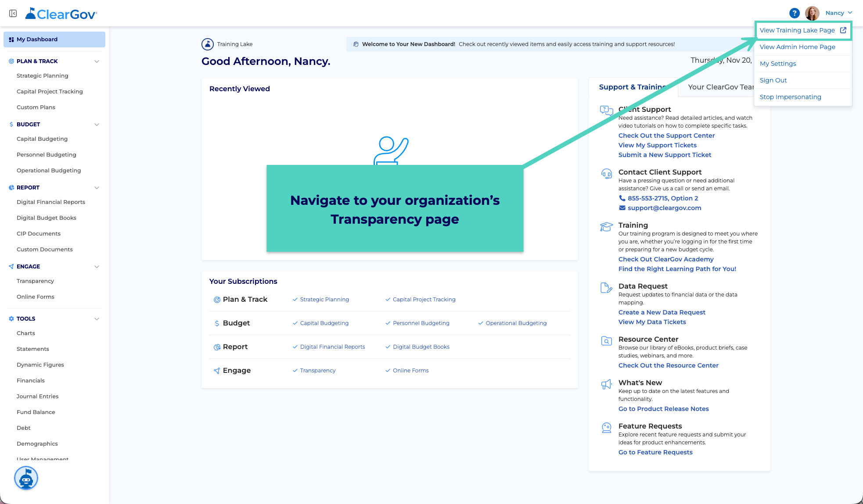
Task: Click the sidebar TOOLS gear icon
Action: click(11, 319)
